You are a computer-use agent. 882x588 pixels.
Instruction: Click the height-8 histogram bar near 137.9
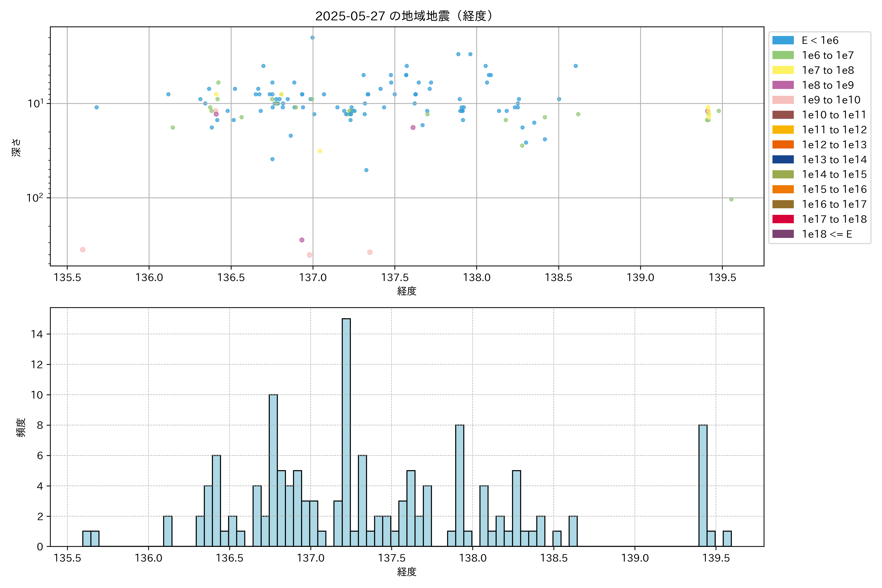pyautogui.click(x=459, y=485)
